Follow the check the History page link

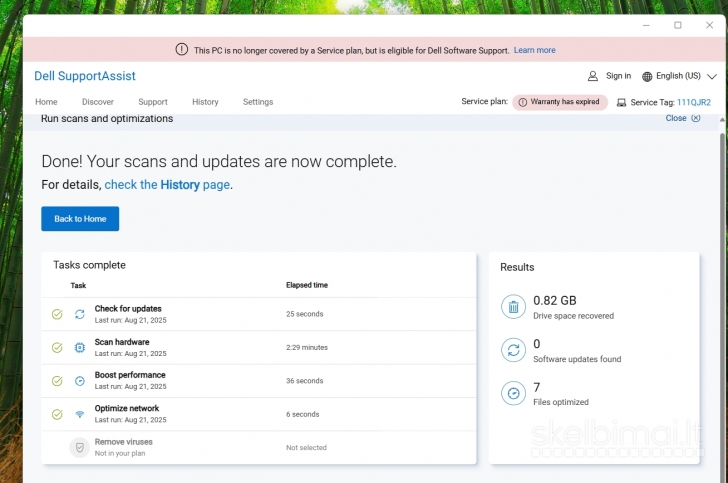[167, 185]
